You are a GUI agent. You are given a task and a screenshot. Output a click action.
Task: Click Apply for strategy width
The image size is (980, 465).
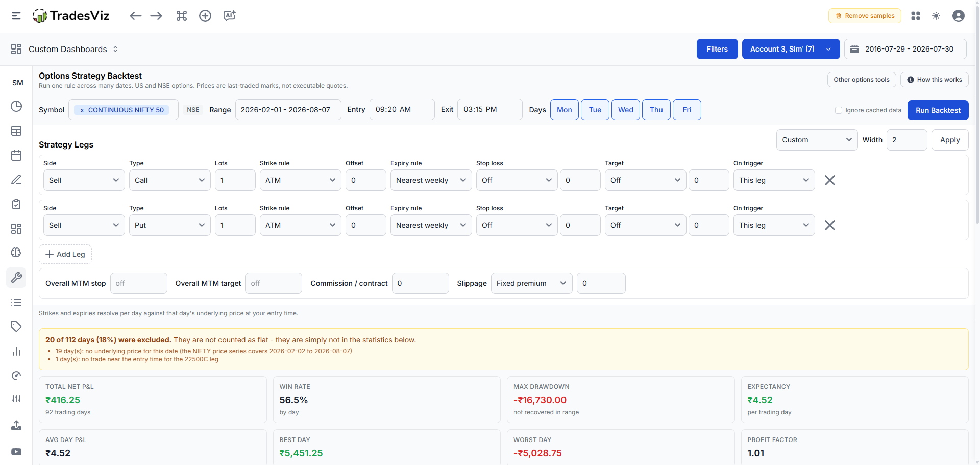point(950,140)
